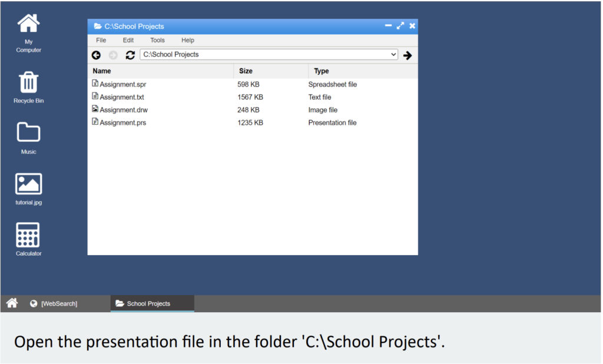Open the Help menu
The height and width of the screenshot is (364, 603).
[188, 40]
